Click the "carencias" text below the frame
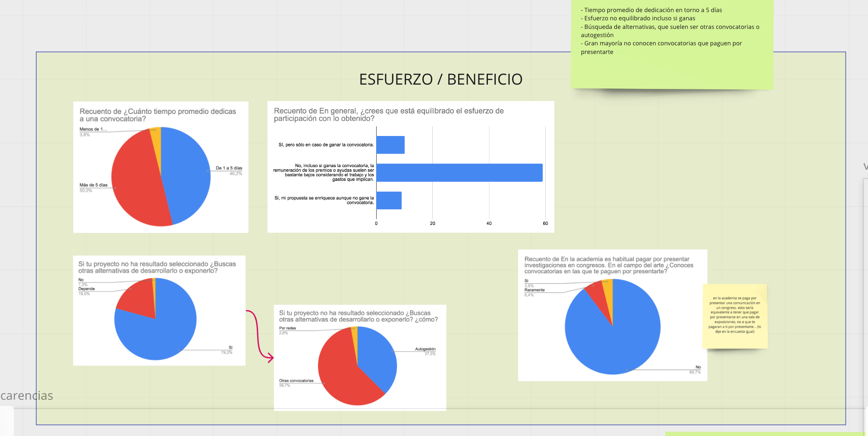The image size is (868, 436). (x=27, y=396)
